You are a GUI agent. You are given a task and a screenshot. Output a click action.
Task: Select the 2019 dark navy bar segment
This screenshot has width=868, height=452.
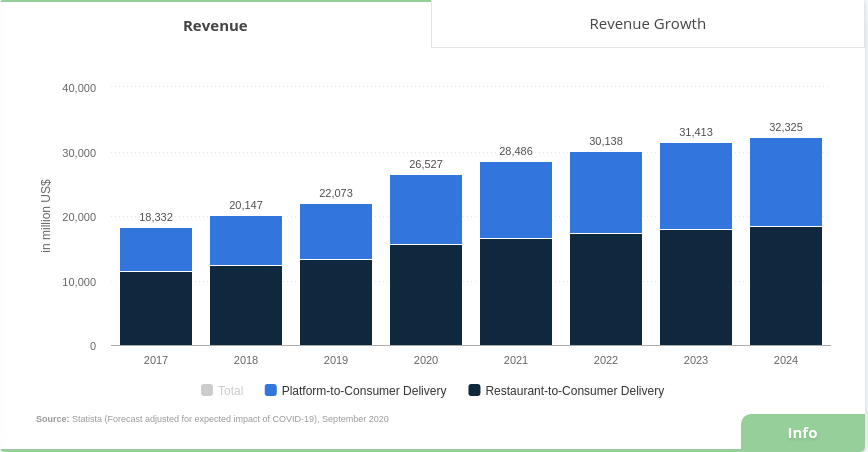tap(336, 303)
